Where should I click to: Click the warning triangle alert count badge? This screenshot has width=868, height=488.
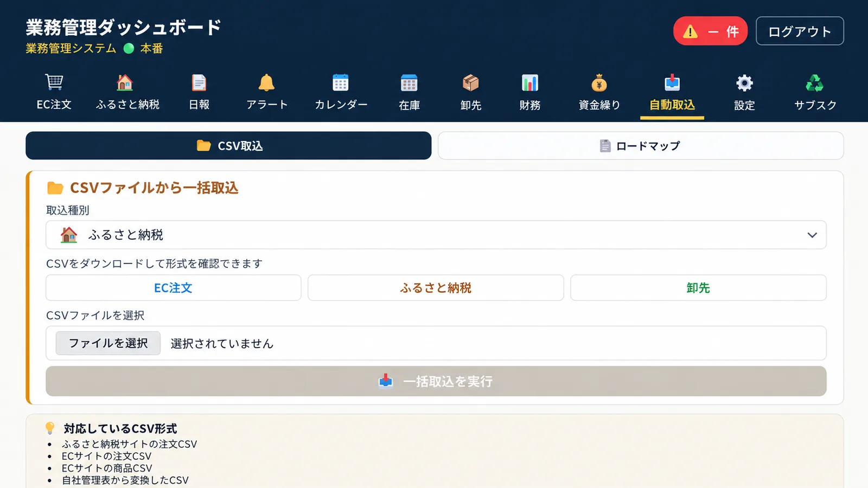point(710,31)
